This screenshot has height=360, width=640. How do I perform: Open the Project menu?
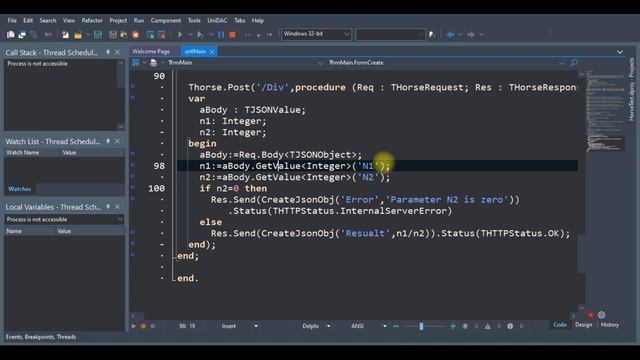pos(118,20)
